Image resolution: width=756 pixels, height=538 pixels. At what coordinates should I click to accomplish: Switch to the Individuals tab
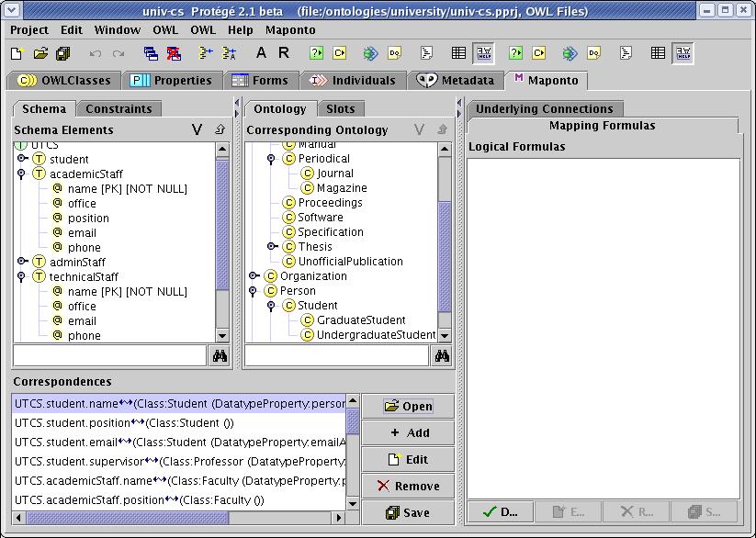[352, 81]
